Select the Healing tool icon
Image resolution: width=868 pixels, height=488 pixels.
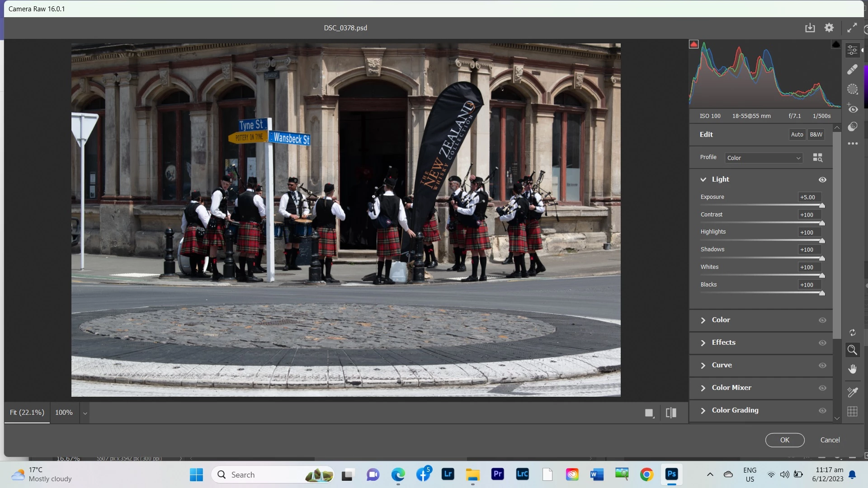coord(852,70)
